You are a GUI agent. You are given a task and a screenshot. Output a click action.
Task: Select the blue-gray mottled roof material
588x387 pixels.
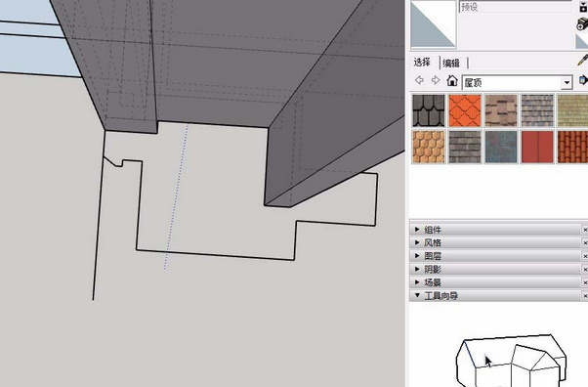point(501,147)
